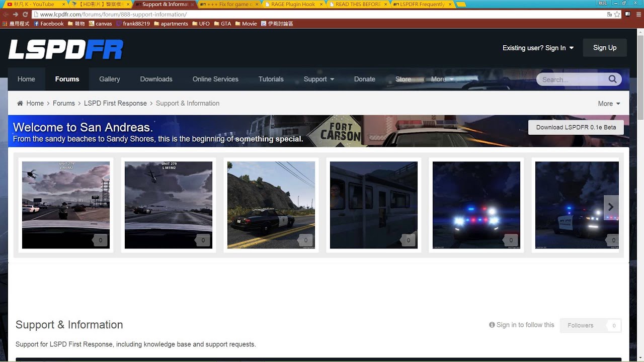Screen dimensions: 644x362
Task: Go to Home breadcrumb link
Action: [35, 103]
